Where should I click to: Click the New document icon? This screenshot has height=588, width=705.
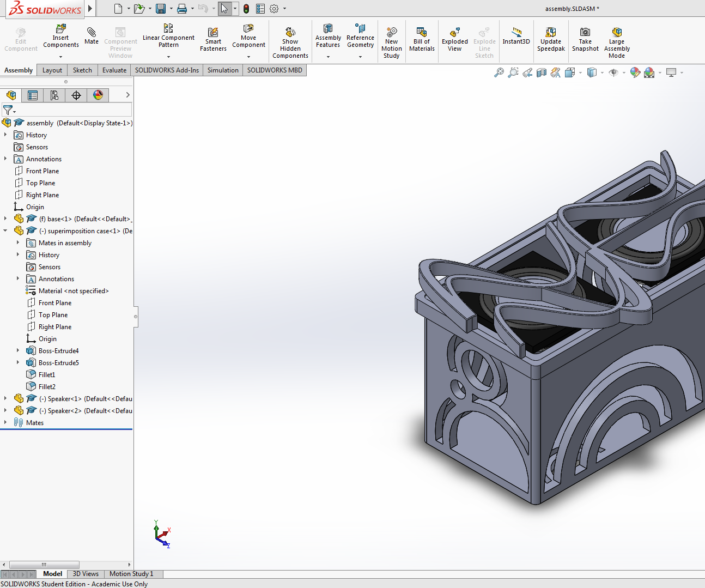coord(118,8)
